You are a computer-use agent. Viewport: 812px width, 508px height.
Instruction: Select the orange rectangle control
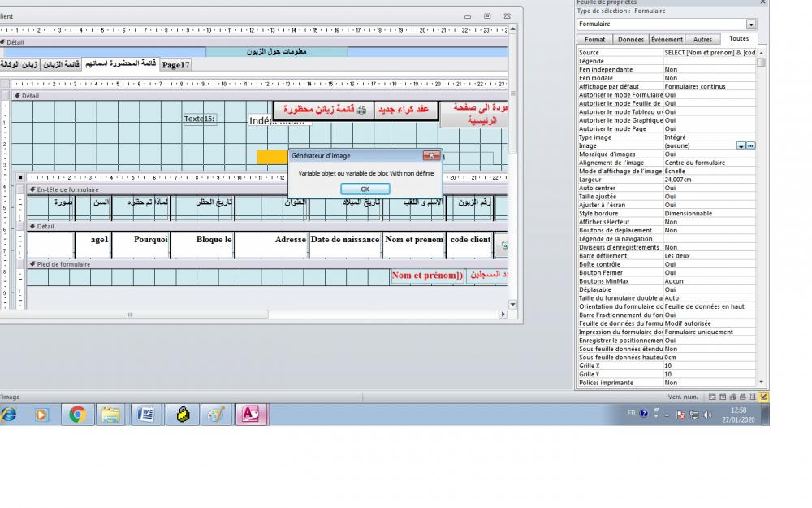tap(272, 157)
